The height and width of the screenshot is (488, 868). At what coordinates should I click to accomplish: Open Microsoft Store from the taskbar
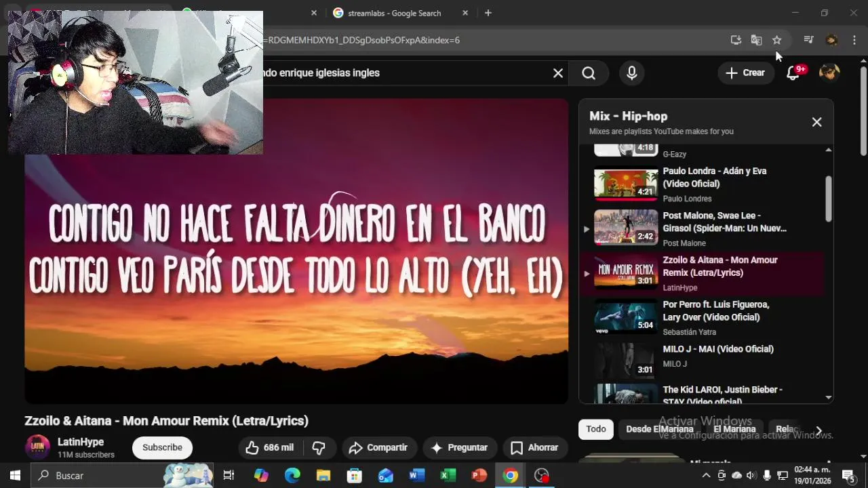point(355,475)
